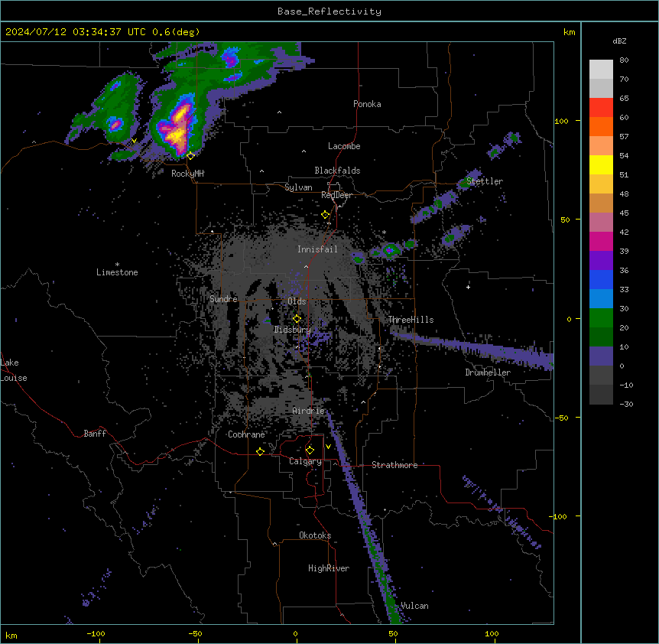The height and width of the screenshot is (644, 659).
Task: Click the dBZ legend heading
Action: (619, 41)
